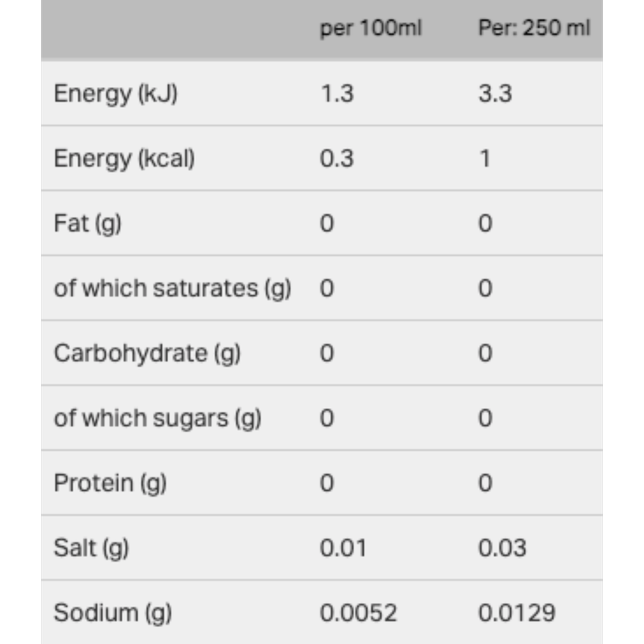Select the 0.3 kcal per 100ml value
Image resolution: width=644 pixels, height=644 pixels.
(x=336, y=158)
